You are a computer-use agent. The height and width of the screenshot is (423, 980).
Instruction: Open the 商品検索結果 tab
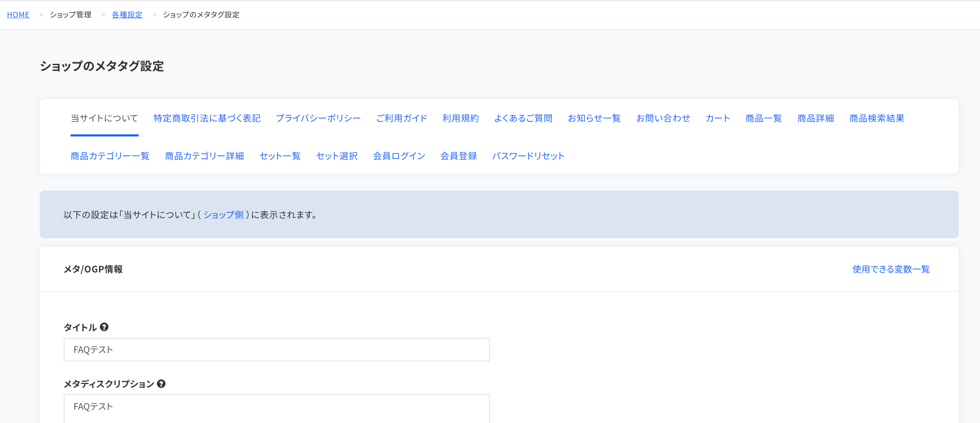pos(877,118)
